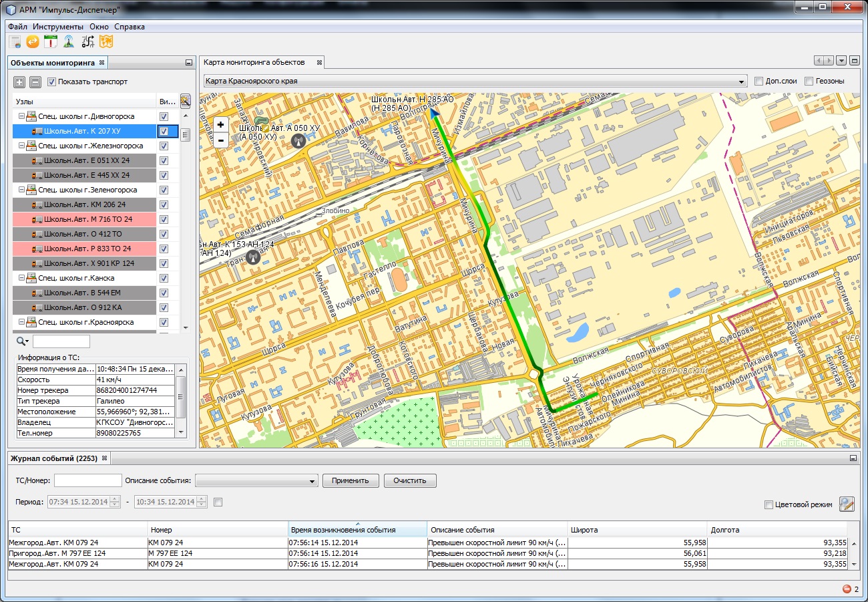Toggle Геозоны checkbox
The width and height of the screenshot is (868, 602).
[x=809, y=81]
